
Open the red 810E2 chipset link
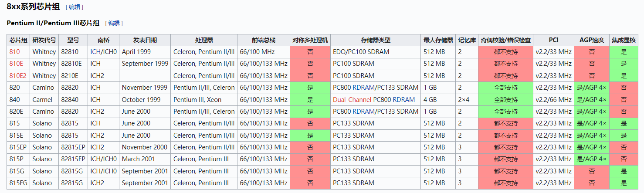[x=18, y=75]
